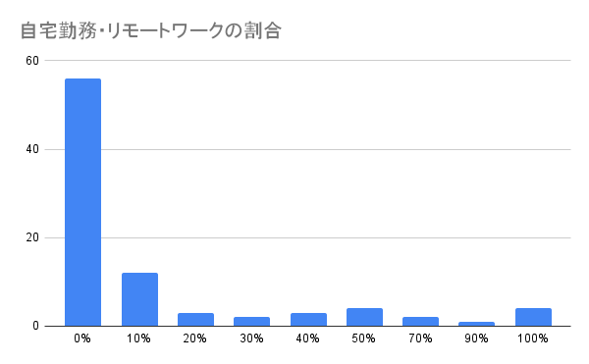Click the chart title 自宅勤務・リモートワークの割合
The width and height of the screenshot is (589, 364).
coord(150,30)
